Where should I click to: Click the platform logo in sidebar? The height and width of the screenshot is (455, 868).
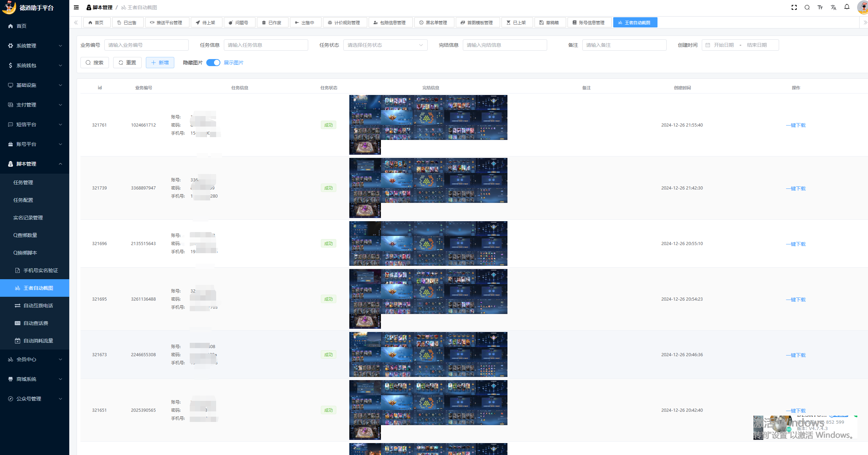click(9, 7)
